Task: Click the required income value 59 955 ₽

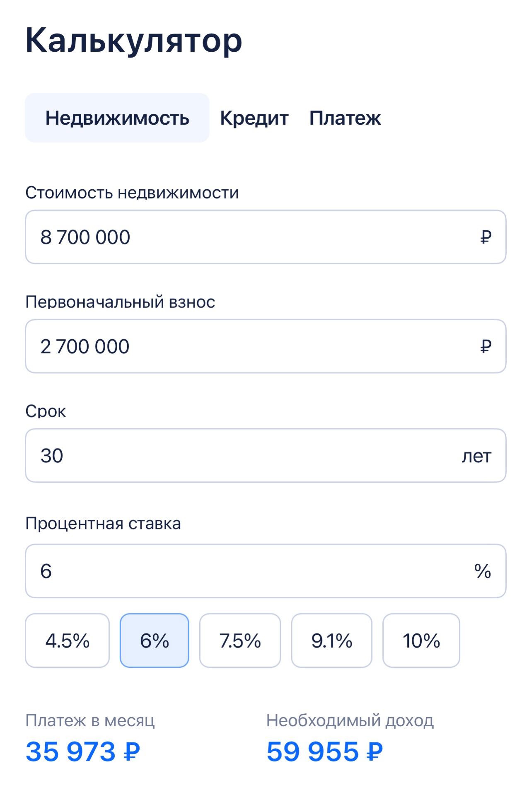Action: (324, 752)
